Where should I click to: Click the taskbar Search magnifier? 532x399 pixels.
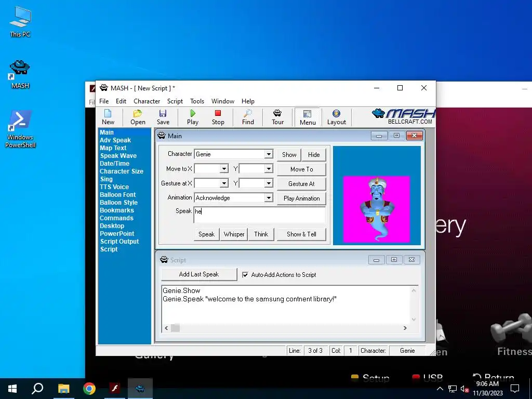click(37, 389)
